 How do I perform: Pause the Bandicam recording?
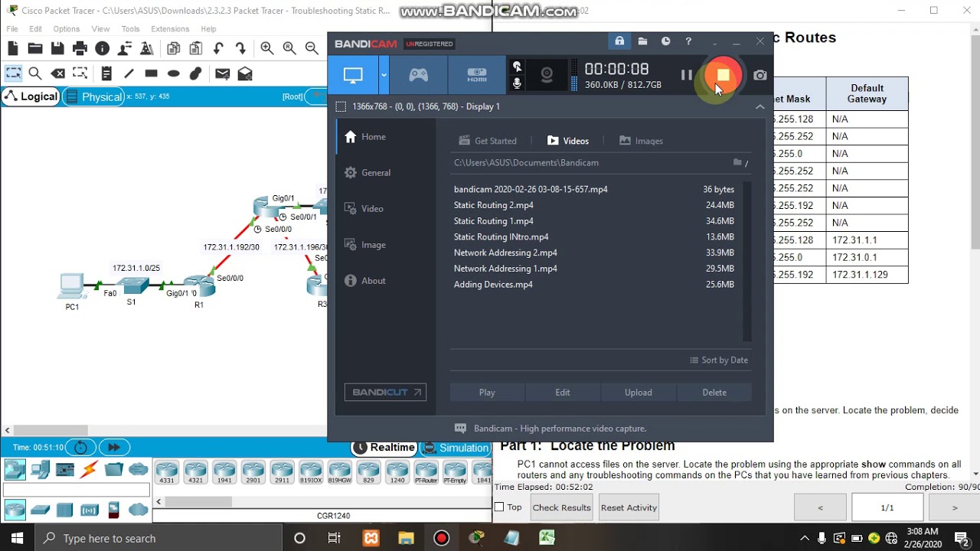tap(687, 75)
